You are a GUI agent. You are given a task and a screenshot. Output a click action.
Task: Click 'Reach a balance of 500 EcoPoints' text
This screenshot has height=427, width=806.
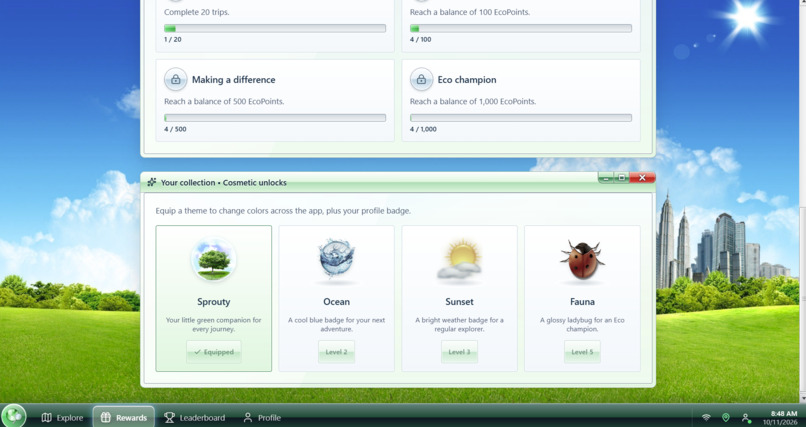224,101
